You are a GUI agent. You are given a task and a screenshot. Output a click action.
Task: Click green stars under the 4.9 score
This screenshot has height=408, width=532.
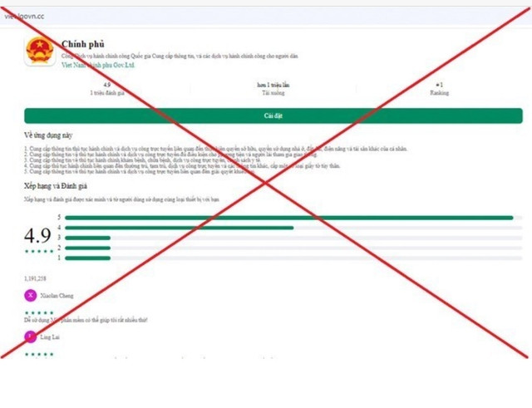[x=38, y=251]
